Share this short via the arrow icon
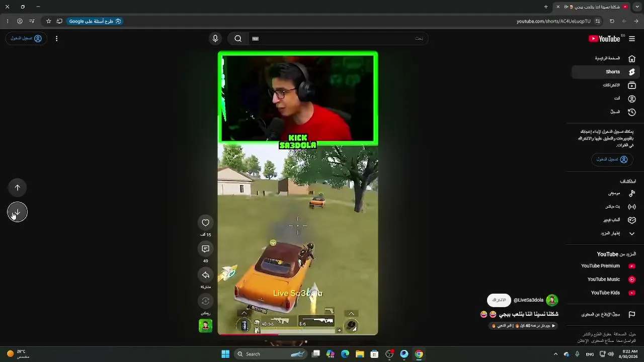Viewport: 644px width, 362px height. pos(205,275)
